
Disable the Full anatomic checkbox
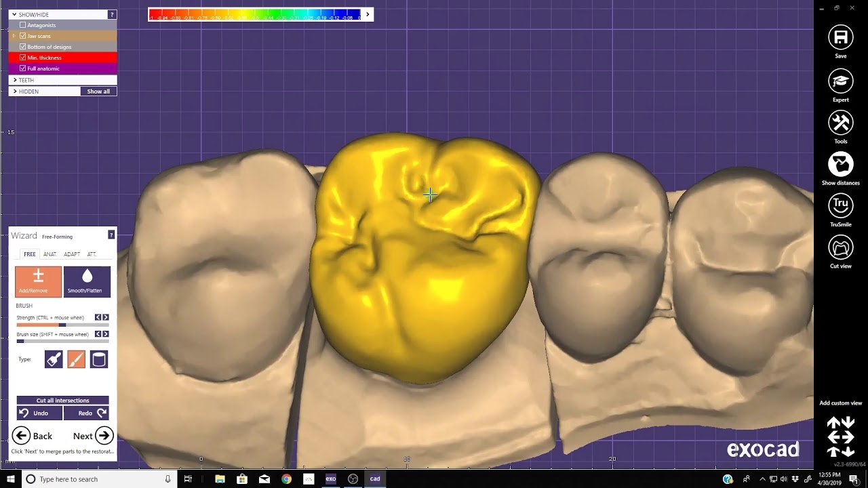point(23,68)
